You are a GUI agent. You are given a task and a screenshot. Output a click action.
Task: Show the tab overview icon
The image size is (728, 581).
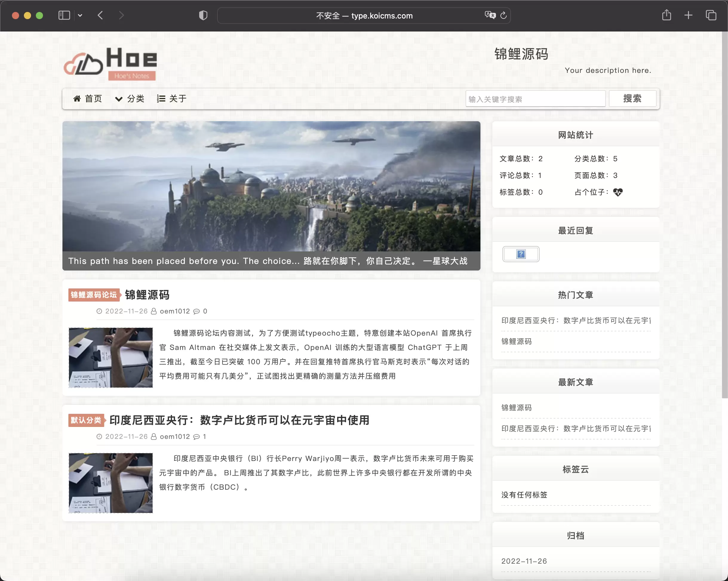(x=711, y=15)
